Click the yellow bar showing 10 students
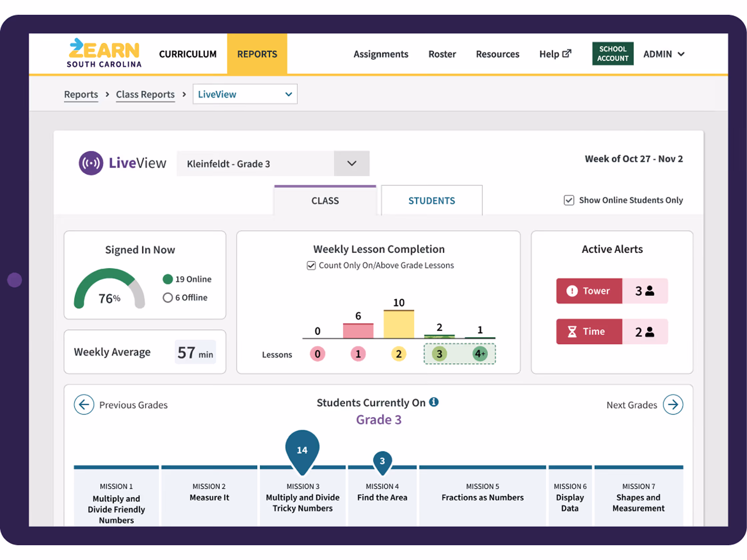Viewport: 747px width, 560px height. (x=399, y=324)
